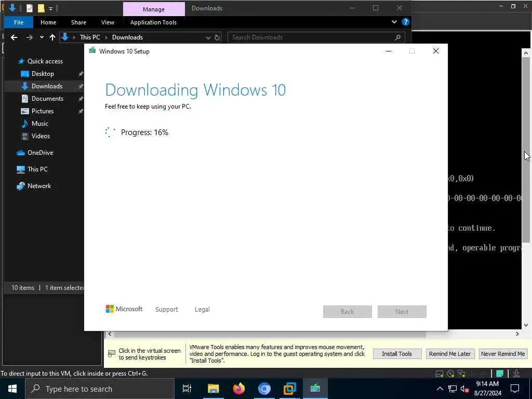The width and height of the screenshot is (532, 399).
Task: Select Downloads in the navigation pane
Action: [47, 86]
